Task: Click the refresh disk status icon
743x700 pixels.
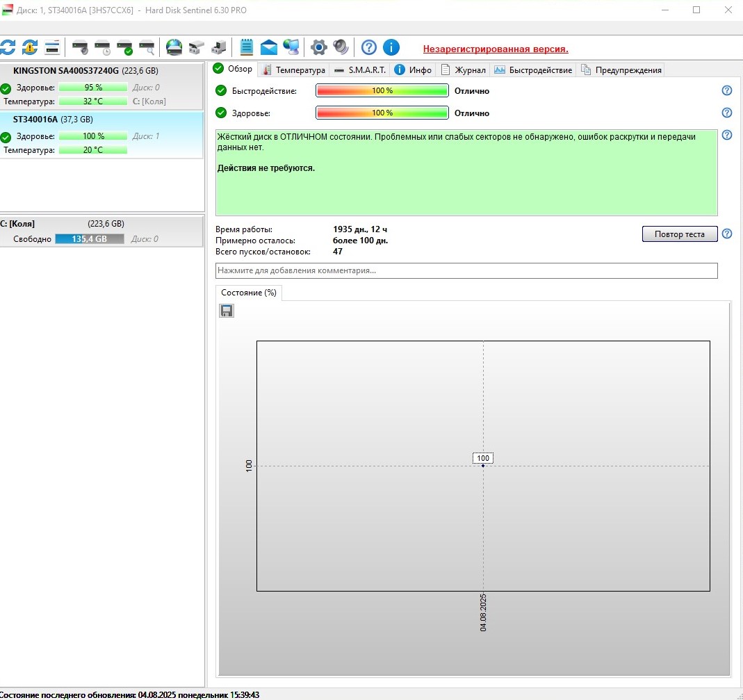Action: pyautogui.click(x=7, y=47)
